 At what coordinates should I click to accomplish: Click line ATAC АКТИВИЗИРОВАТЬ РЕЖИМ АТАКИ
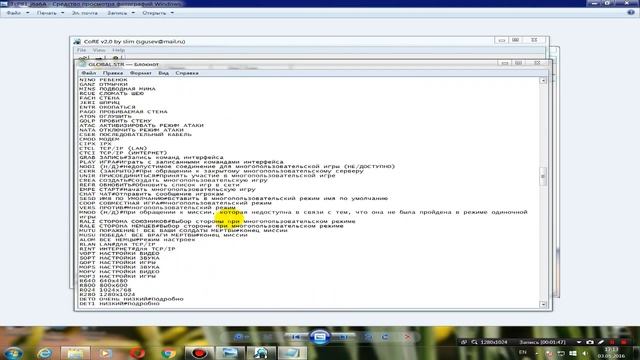coord(141,125)
